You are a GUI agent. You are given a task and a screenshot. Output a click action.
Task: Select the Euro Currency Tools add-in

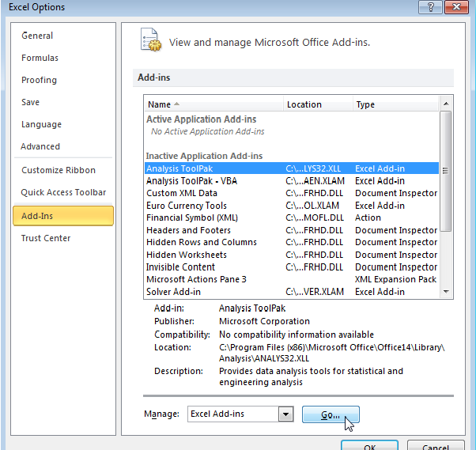[x=292, y=206]
